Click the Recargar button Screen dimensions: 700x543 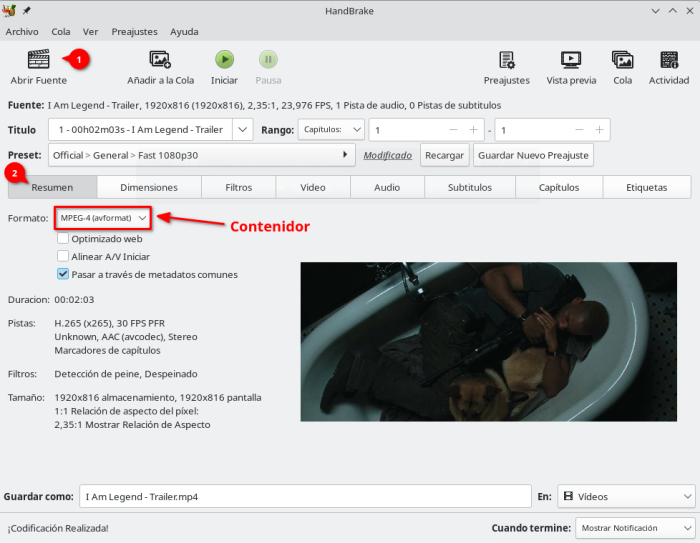coord(444,155)
